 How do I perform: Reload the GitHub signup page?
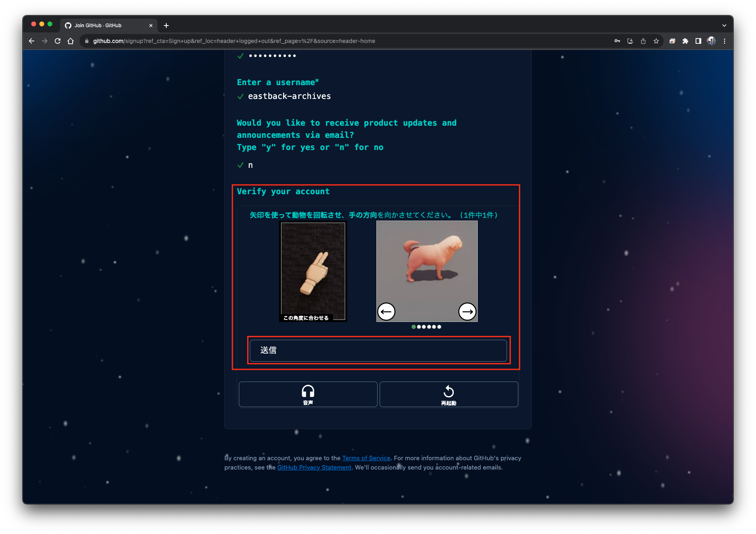click(x=58, y=41)
